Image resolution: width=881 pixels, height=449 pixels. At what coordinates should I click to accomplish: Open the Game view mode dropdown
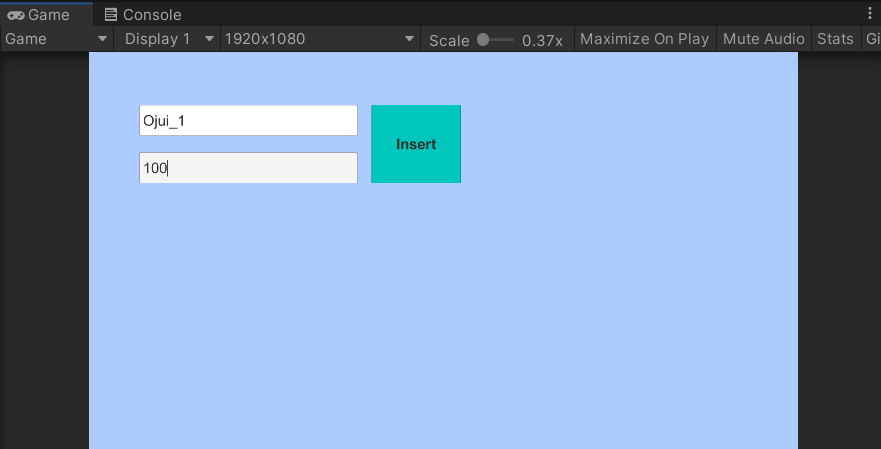56,39
